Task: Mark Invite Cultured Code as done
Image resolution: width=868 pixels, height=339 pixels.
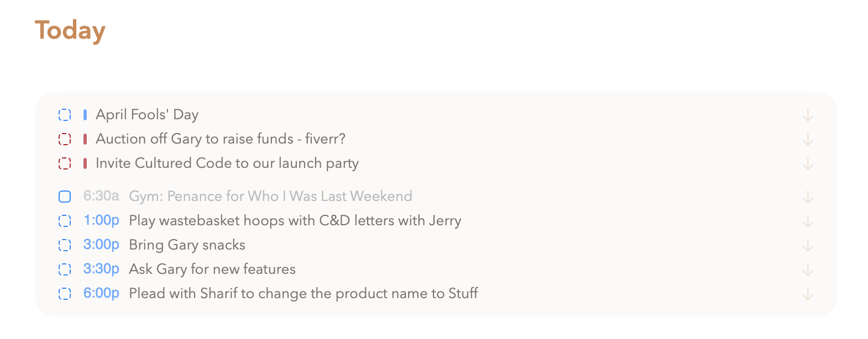Action: click(65, 163)
